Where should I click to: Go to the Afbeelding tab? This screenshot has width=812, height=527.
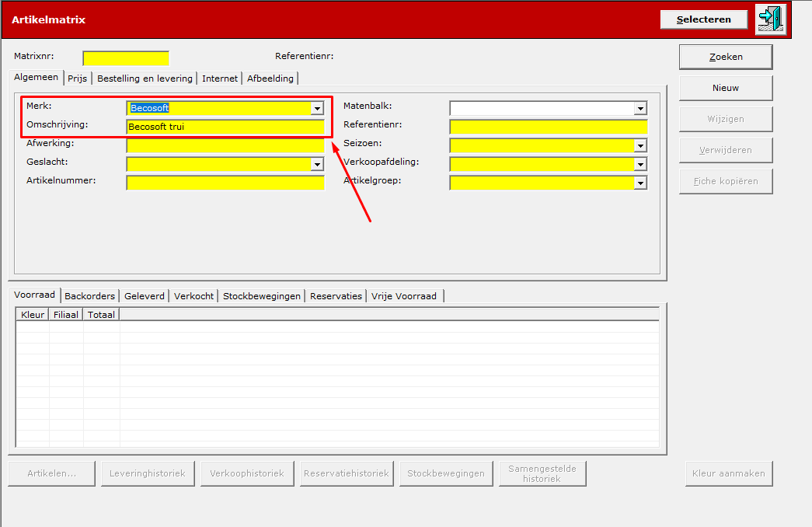click(270, 79)
